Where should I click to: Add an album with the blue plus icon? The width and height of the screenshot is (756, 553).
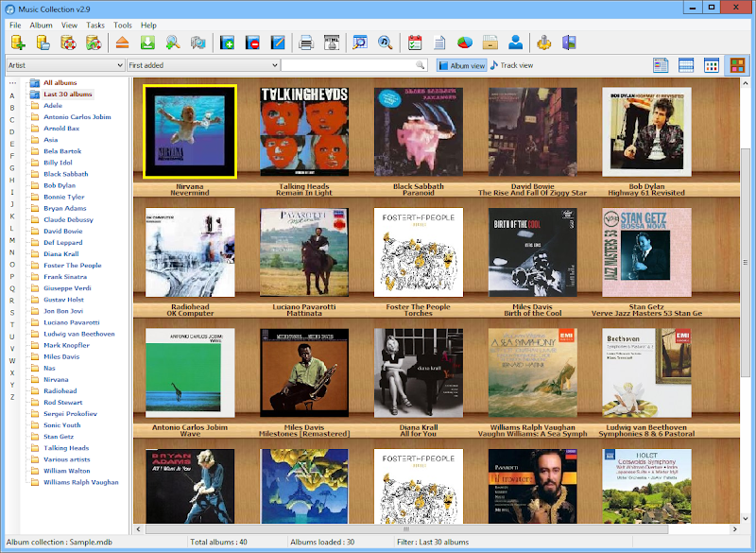tap(227, 43)
